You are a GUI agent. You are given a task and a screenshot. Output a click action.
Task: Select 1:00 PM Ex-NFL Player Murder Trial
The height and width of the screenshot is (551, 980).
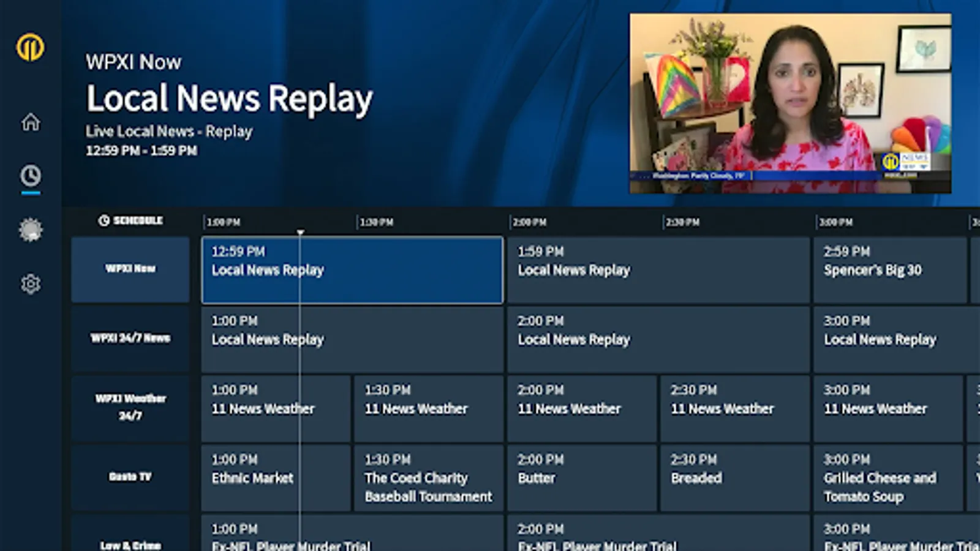(352, 533)
